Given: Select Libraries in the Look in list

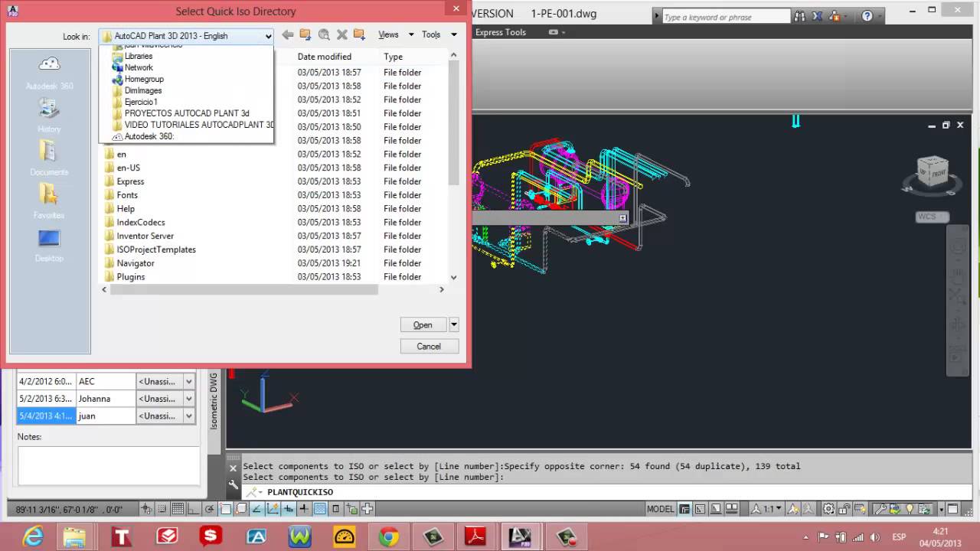Looking at the screenshot, I should click(x=139, y=56).
